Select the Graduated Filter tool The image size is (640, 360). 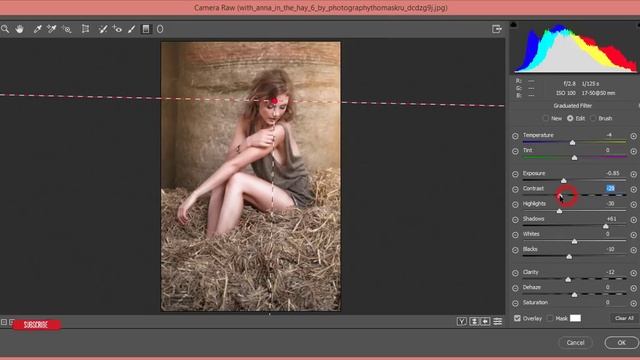click(x=146, y=29)
